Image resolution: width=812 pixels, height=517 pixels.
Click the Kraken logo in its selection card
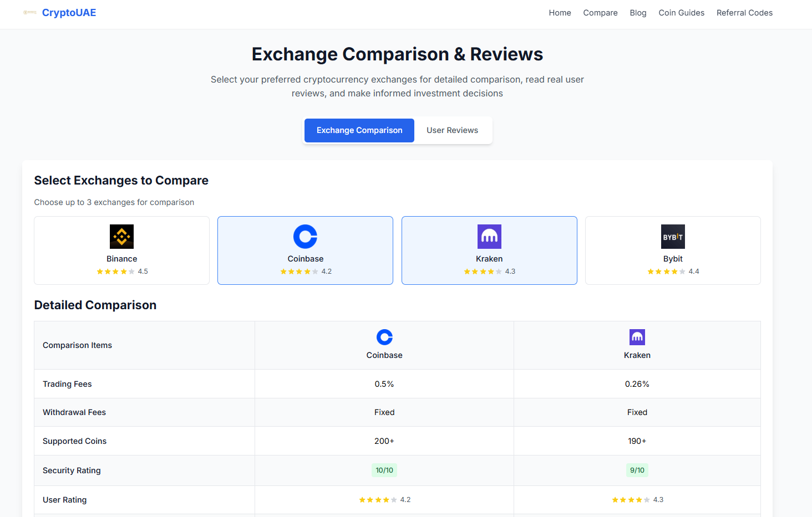pyautogui.click(x=489, y=236)
